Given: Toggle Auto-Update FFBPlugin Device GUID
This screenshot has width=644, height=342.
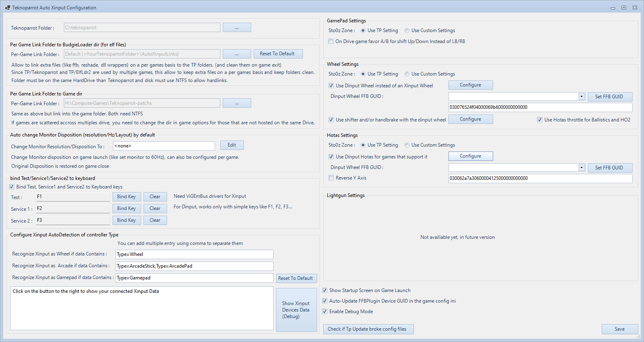Looking at the screenshot, I should (324, 301).
